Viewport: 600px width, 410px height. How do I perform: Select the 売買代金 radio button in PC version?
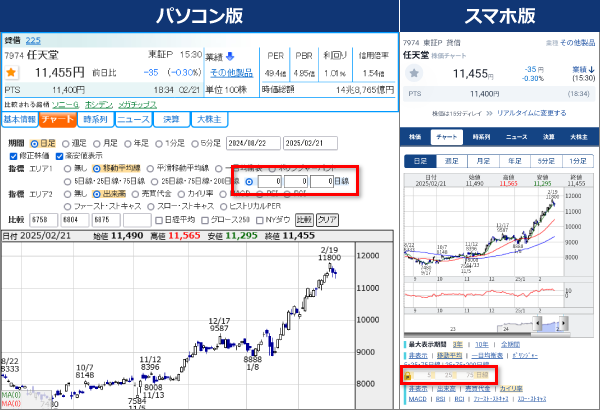pos(135,194)
